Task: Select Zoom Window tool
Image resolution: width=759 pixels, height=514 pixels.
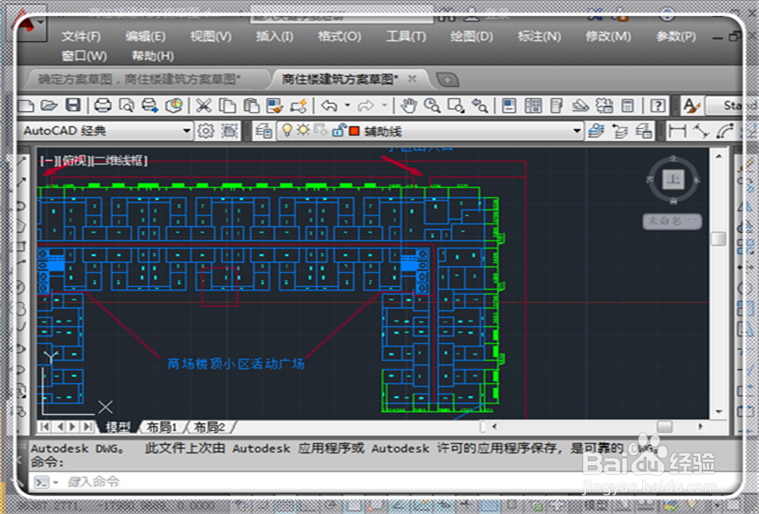Action: tap(456, 105)
